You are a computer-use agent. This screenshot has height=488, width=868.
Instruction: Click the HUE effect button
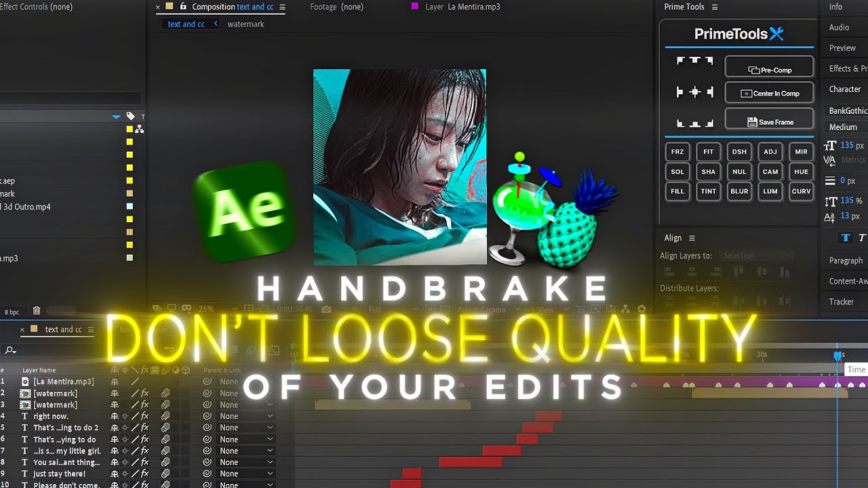point(801,171)
